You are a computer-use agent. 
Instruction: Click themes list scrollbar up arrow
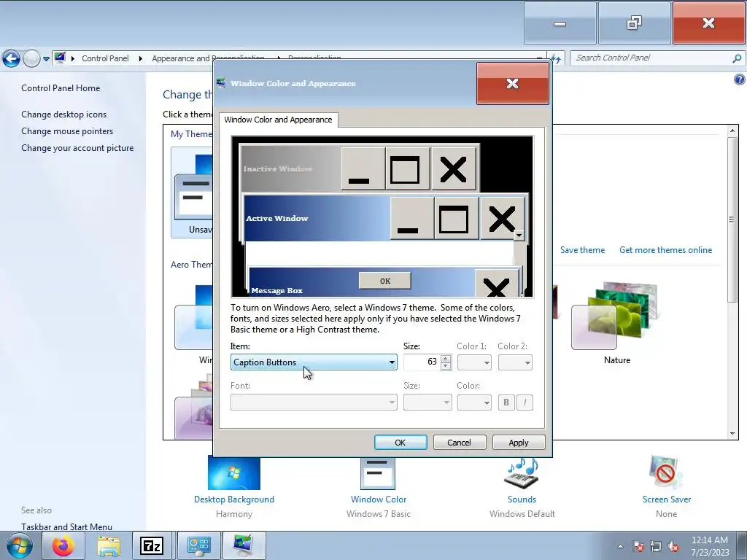coord(732,131)
